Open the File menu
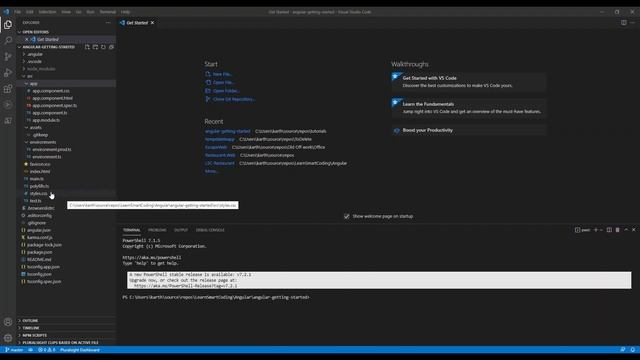 tap(18, 12)
